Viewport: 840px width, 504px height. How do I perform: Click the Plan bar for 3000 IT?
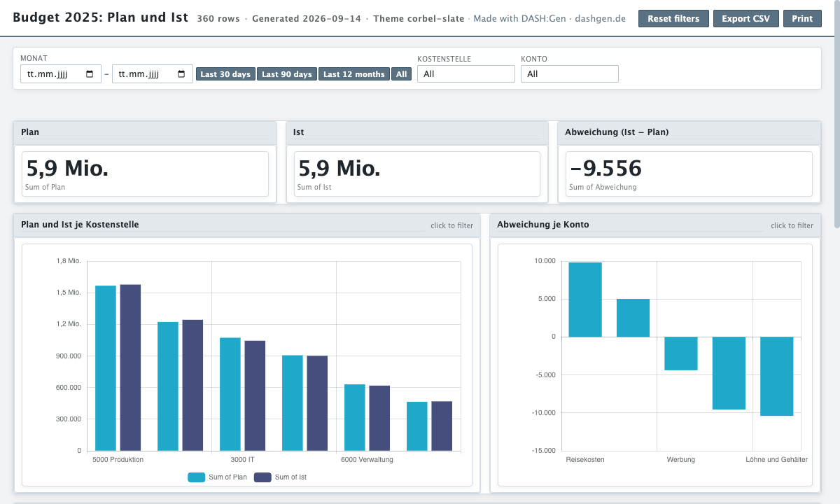pos(230,394)
